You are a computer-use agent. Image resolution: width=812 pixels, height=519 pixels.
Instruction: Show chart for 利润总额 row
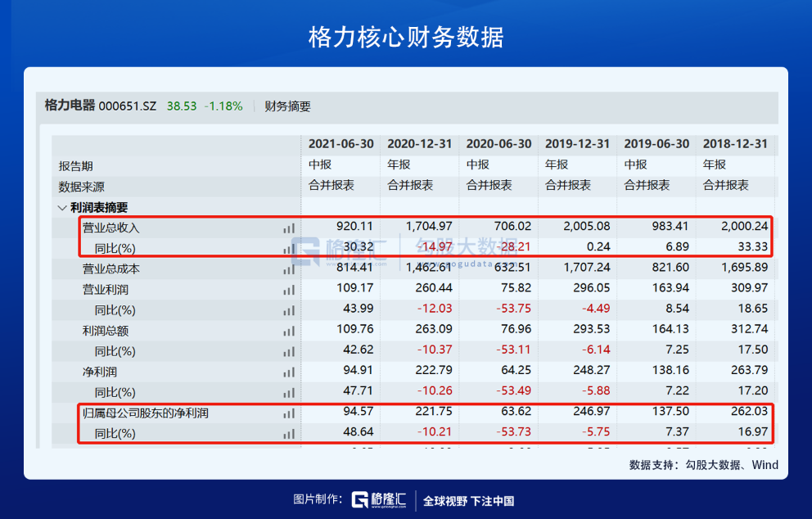[289, 331]
